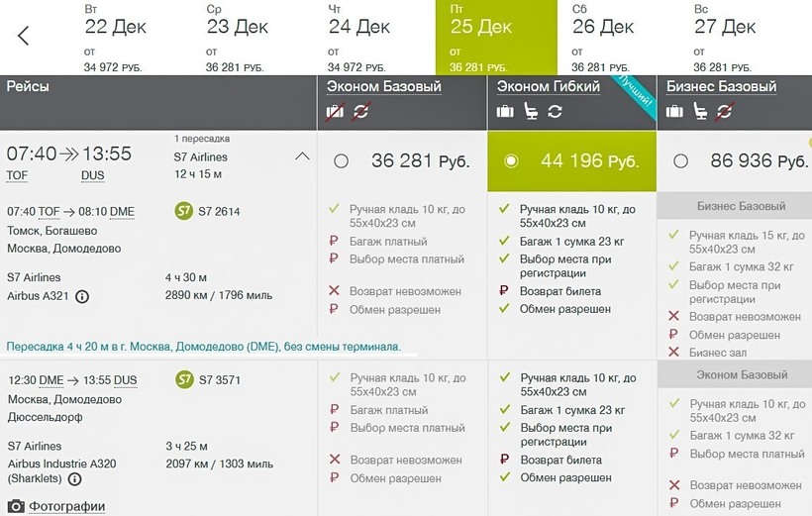The height and width of the screenshot is (516, 812).
Task: Click the suitcase icon under Бизнес Базовый
Action: (674, 111)
